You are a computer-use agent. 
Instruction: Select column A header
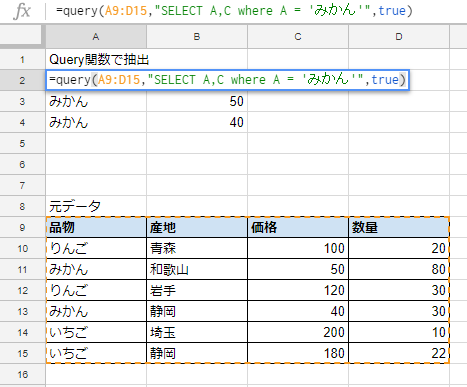point(96,36)
